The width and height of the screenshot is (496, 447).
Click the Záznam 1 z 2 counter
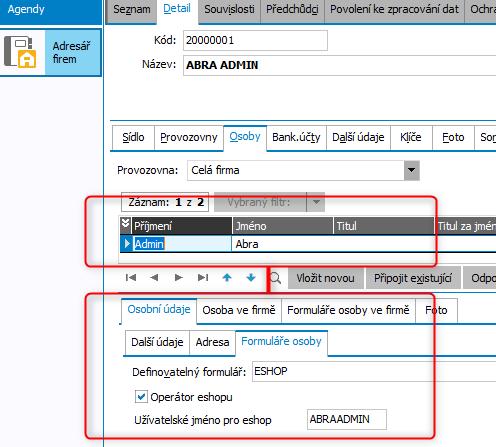(x=165, y=202)
